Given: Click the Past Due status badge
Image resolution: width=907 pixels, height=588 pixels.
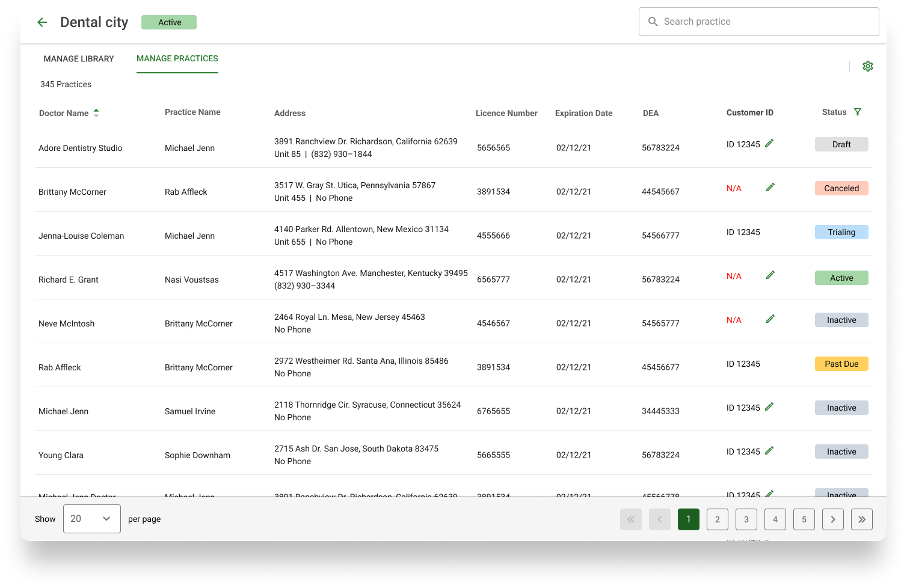Looking at the screenshot, I should tap(841, 364).
